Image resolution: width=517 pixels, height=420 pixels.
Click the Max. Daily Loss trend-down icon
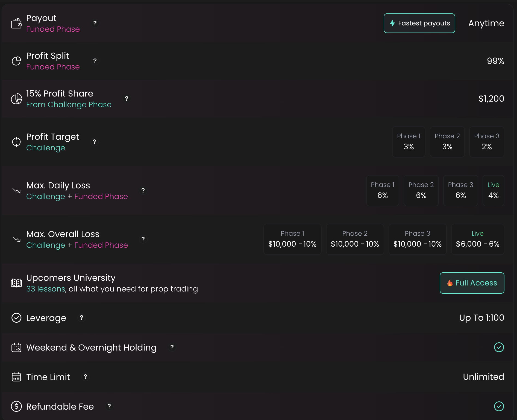[16, 191]
